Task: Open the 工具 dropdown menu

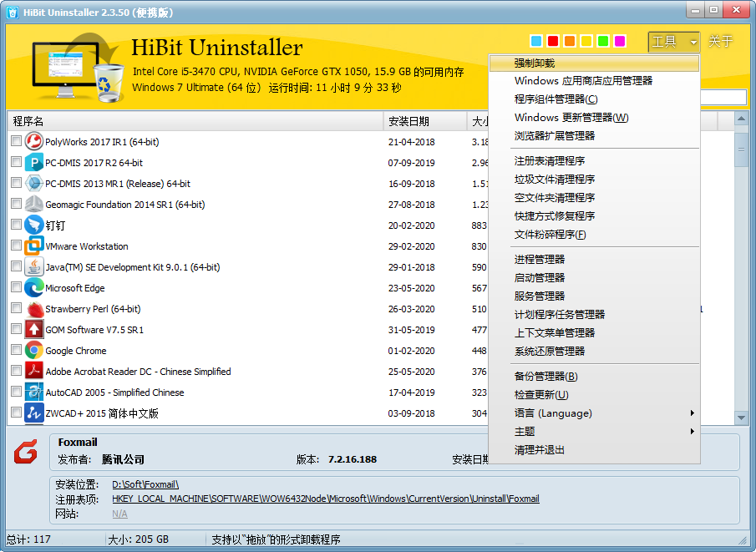Action: click(673, 42)
